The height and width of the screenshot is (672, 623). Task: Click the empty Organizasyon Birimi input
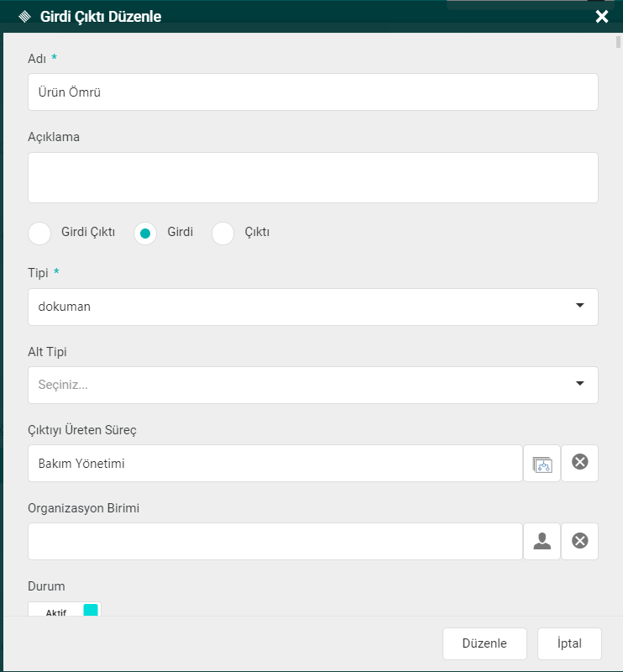click(x=275, y=542)
